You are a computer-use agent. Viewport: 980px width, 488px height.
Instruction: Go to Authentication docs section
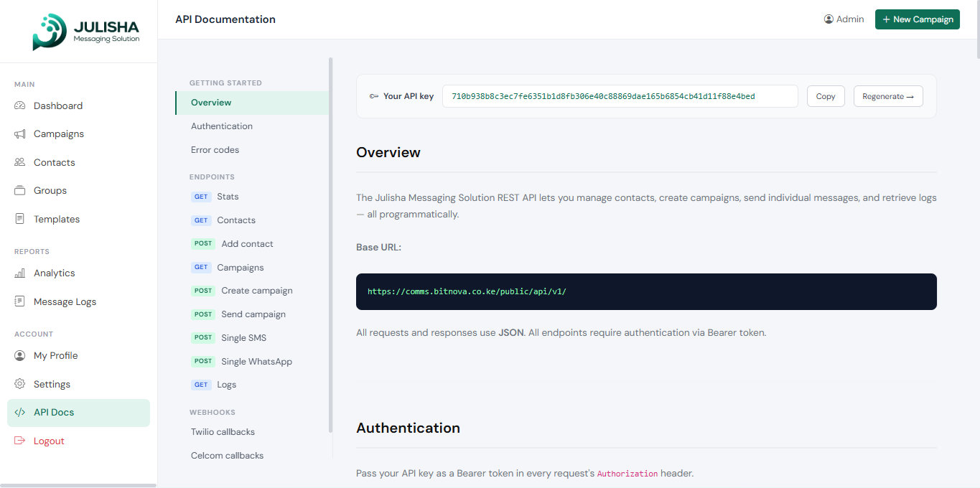click(x=222, y=126)
